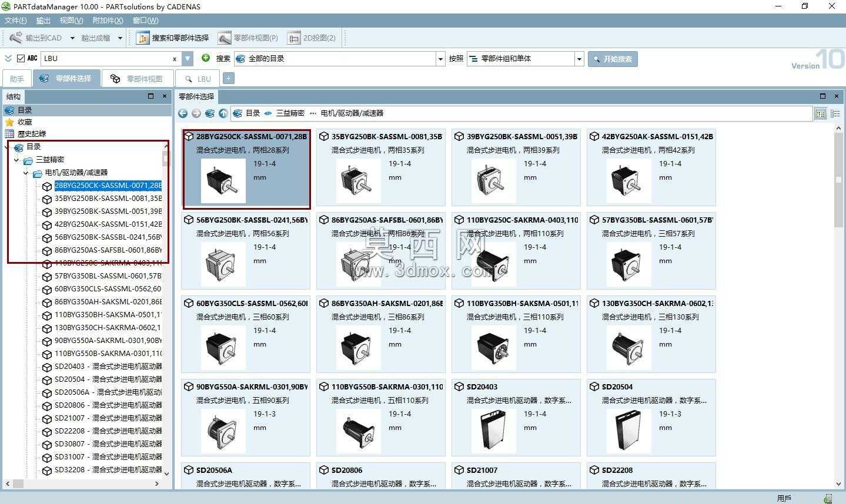Image resolution: width=846 pixels, height=504 pixels.
Task: Click scroll down arrow in structure tree
Action: pyautogui.click(x=166, y=473)
